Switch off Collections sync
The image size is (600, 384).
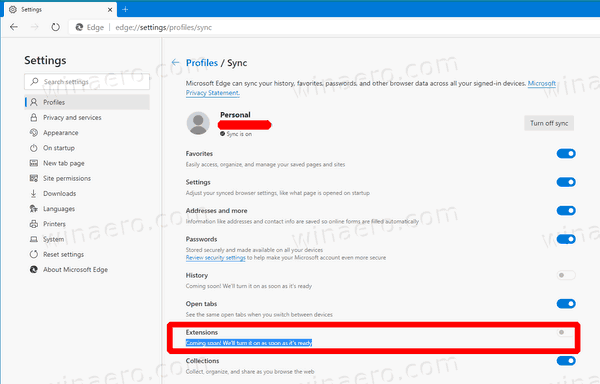566,361
